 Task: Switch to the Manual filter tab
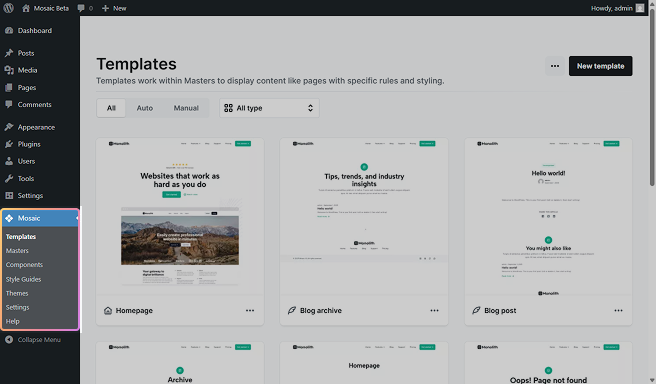click(x=186, y=108)
